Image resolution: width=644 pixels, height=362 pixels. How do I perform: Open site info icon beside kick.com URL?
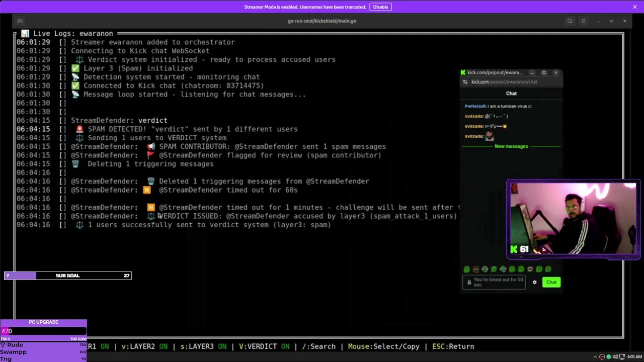(465, 81)
